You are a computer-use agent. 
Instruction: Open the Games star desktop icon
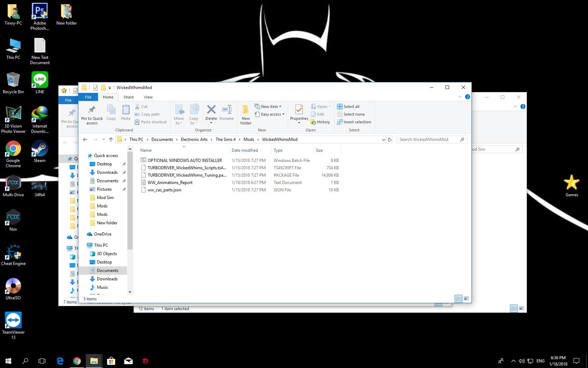[572, 186]
